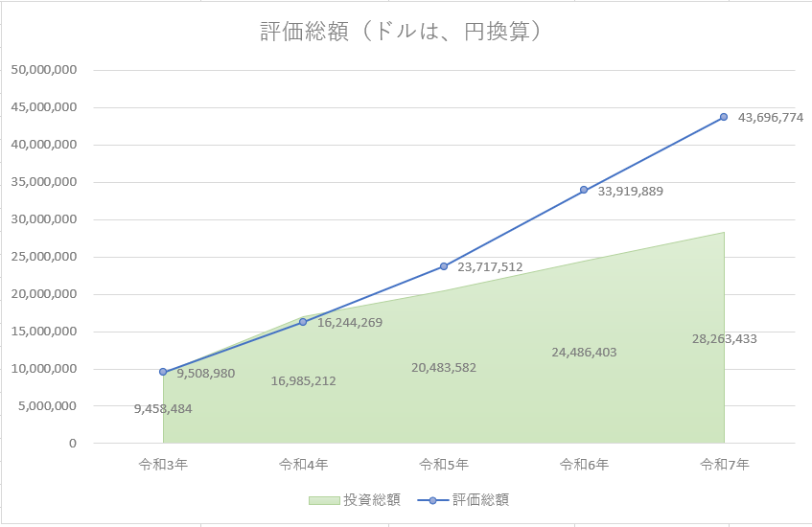This screenshot has width=812, height=527.
Task: Click the 令和5年 horizontal axis label
Action: [444, 465]
